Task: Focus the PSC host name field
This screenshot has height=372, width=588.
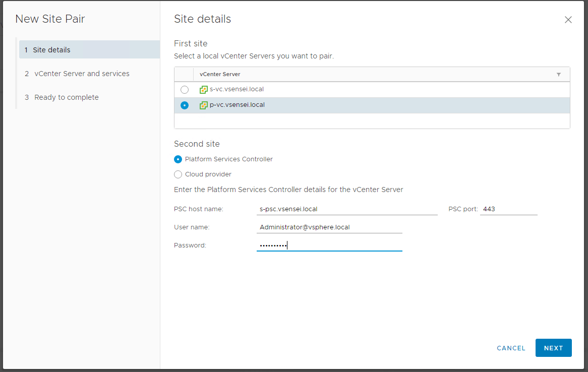Action: (346, 209)
